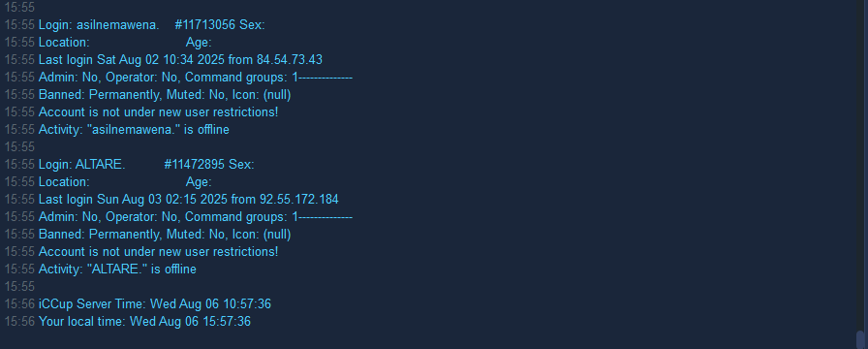Click the IP address 84.54.73.43
This screenshot has height=349, width=868.
point(290,60)
